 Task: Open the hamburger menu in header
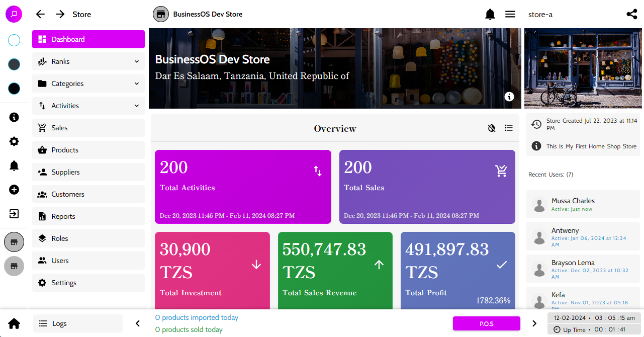[x=510, y=15]
